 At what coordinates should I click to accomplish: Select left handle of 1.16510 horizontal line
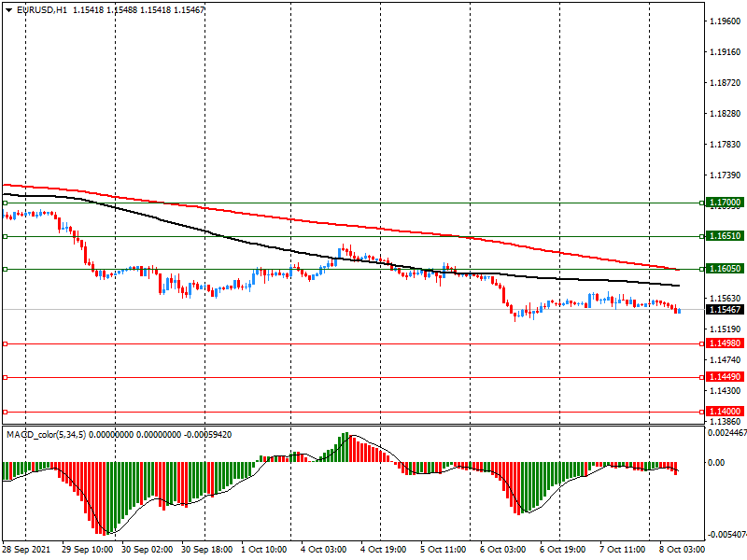click(5, 236)
